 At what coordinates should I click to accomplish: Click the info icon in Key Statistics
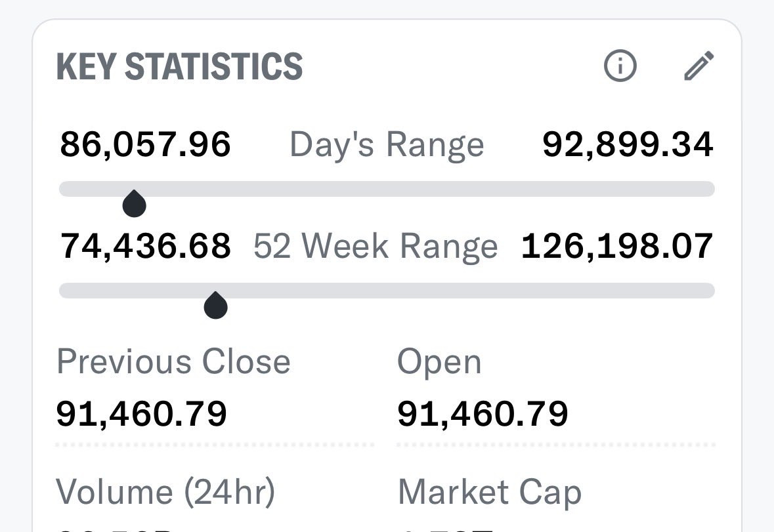(x=620, y=66)
